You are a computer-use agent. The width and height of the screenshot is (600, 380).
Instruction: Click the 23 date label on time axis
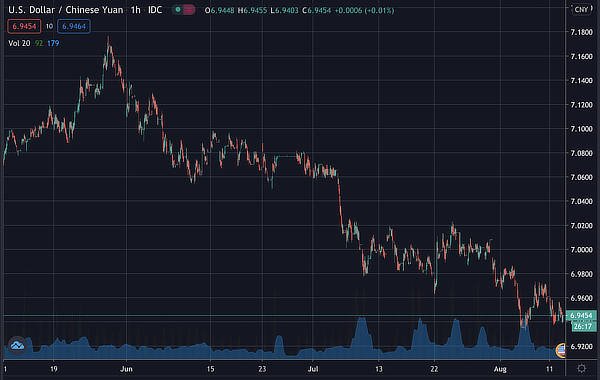click(262, 369)
